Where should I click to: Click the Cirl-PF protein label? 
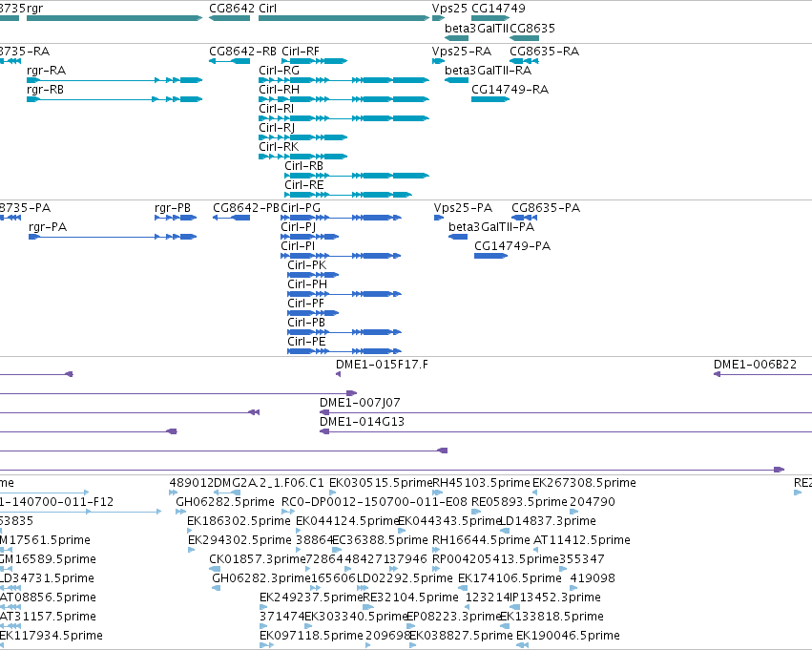pos(306,304)
